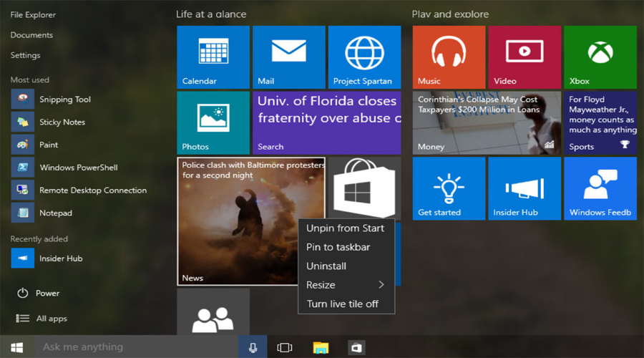This screenshot has width=644, height=358.
Task: Open the News tile about Baltimore protesters
Action: coord(251,221)
